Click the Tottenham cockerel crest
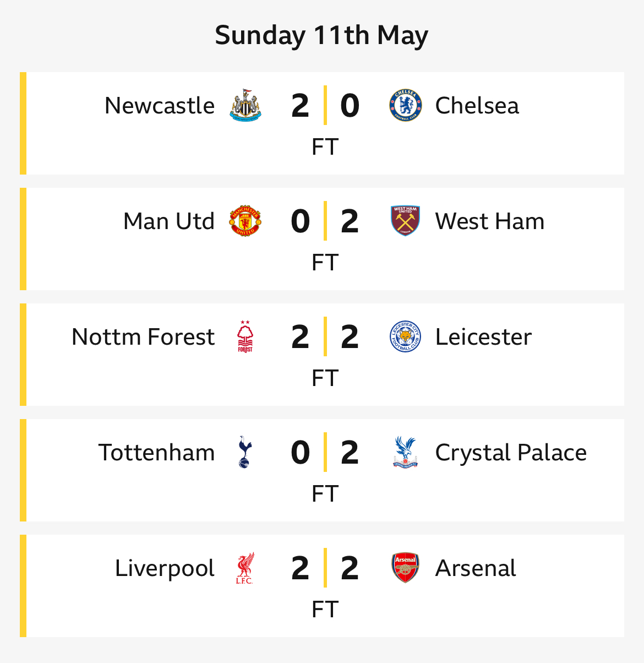644x663 pixels. pos(245,452)
